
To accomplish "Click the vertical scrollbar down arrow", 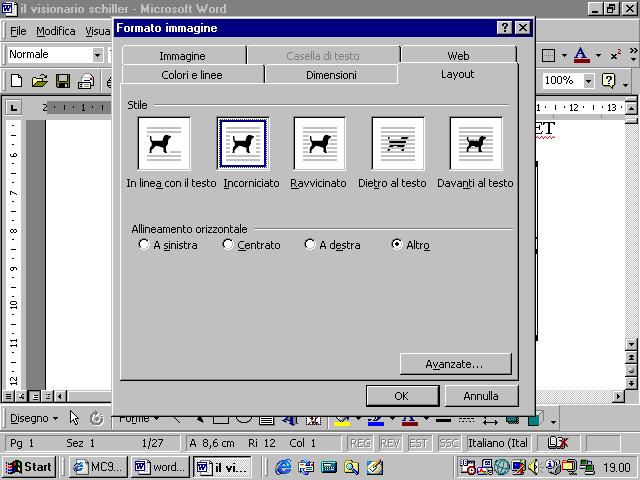I will (x=631, y=345).
